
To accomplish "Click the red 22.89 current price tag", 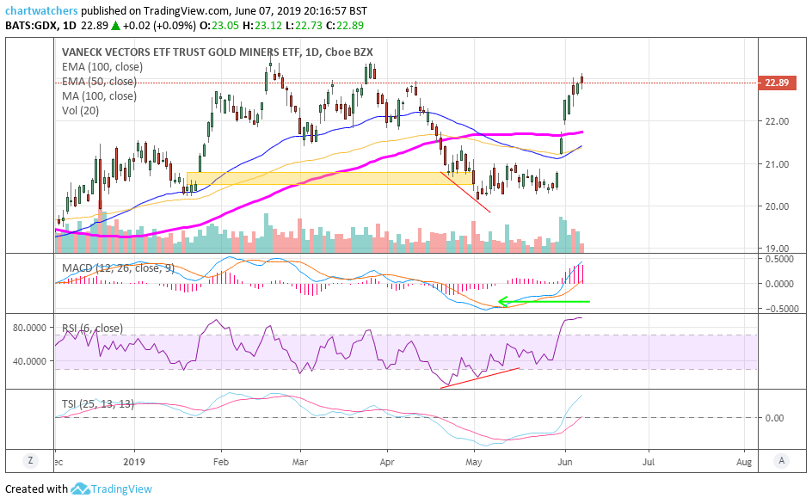I will pos(777,83).
